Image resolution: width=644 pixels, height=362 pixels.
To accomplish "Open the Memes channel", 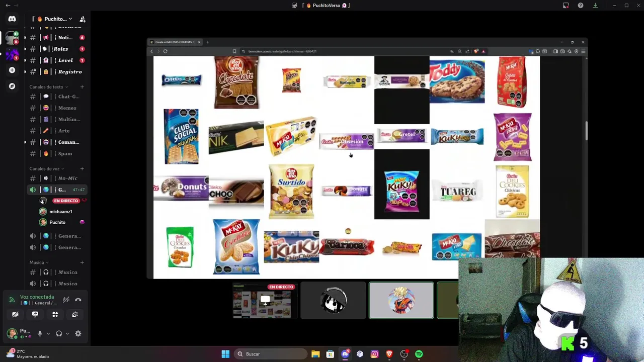I will tap(56, 108).
